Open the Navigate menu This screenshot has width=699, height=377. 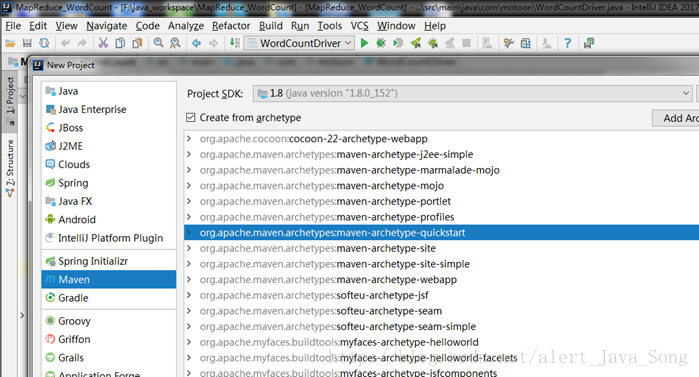(107, 26)
